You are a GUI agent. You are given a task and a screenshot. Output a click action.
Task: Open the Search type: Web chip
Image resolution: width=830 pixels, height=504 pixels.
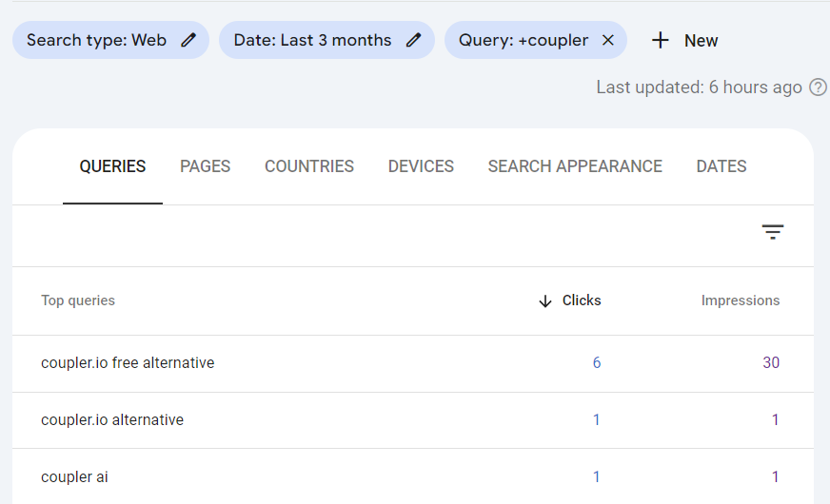(110, 40)
